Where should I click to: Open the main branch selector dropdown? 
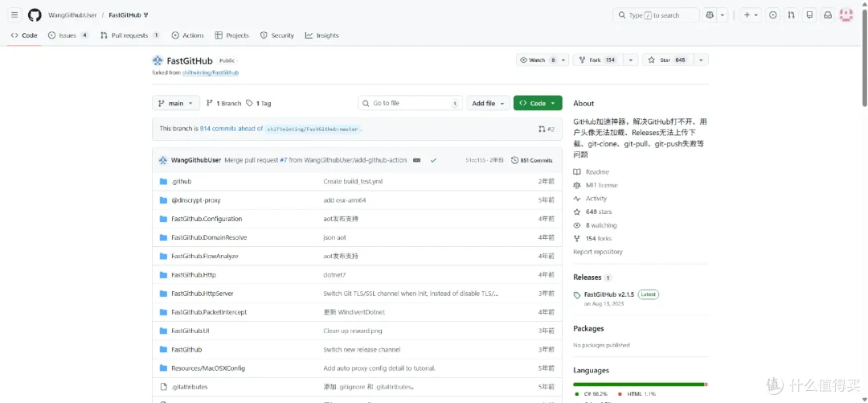tap(176, 103)
